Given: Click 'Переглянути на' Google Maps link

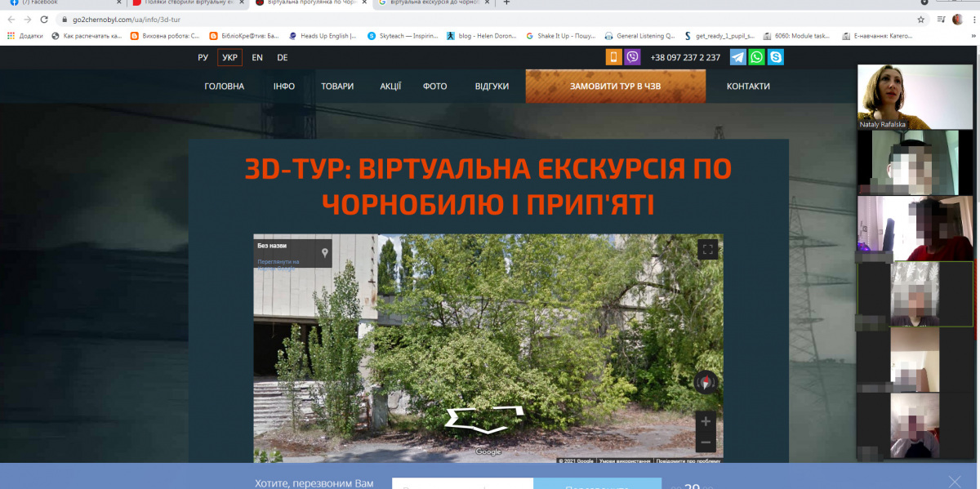Looking at the screenshot, I should coord(278,262).
